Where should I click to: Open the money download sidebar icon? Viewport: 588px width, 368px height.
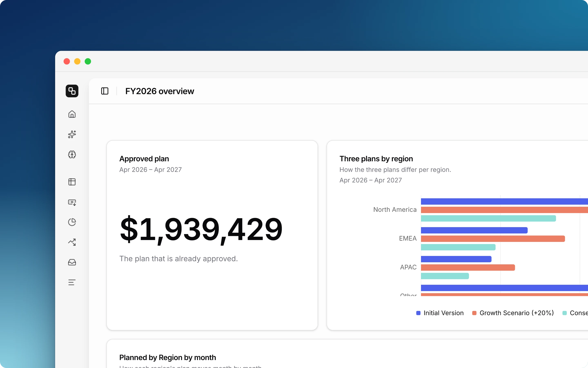click(x=72, y=202)
